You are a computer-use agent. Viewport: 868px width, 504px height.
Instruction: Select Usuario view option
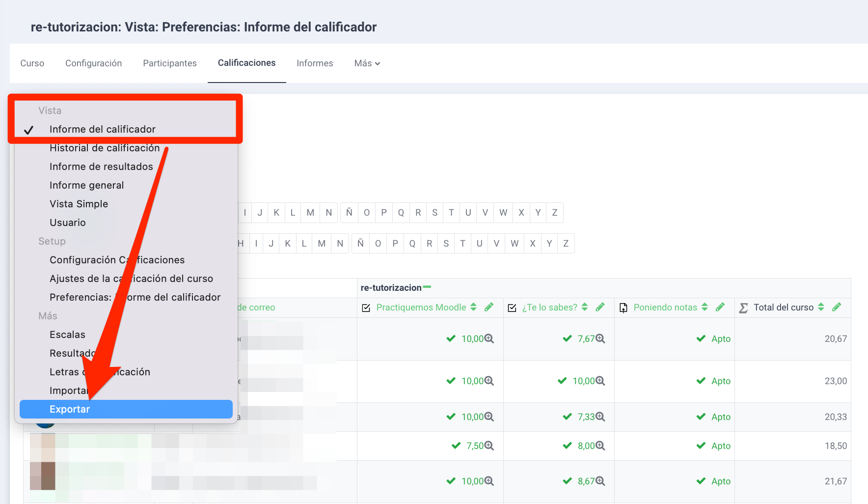68,223
